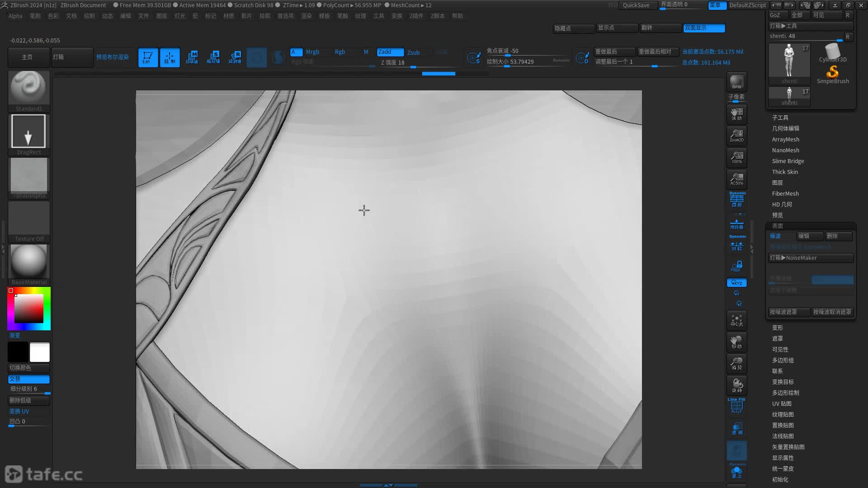Image resolution: width=868 pixels, height=488 pixels.
Task: Expand the 多边形组 (Polygroups) section
Action: coord(783,360)
